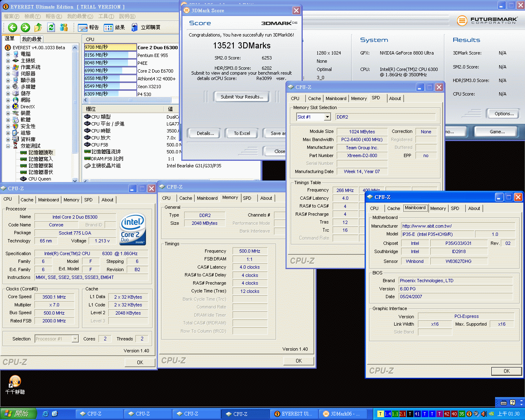Click OK in CPU-Z Memory window

click(299, 361)
